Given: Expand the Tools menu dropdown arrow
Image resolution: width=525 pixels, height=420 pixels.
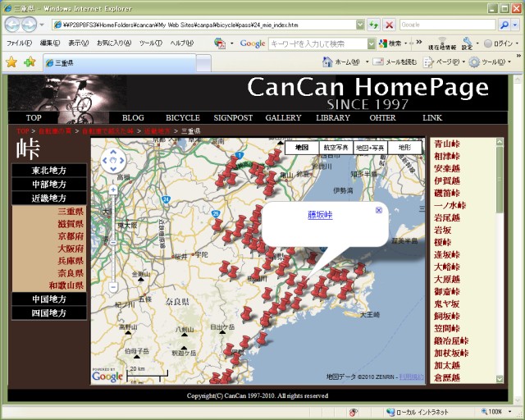Looking at the screenshot, I should click(509, 62).
